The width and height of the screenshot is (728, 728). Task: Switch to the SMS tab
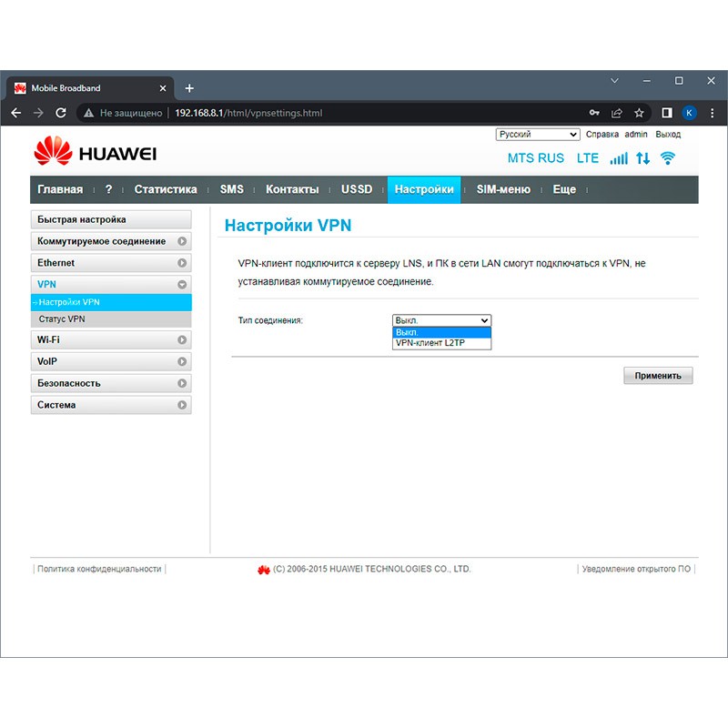click(231, 189)
